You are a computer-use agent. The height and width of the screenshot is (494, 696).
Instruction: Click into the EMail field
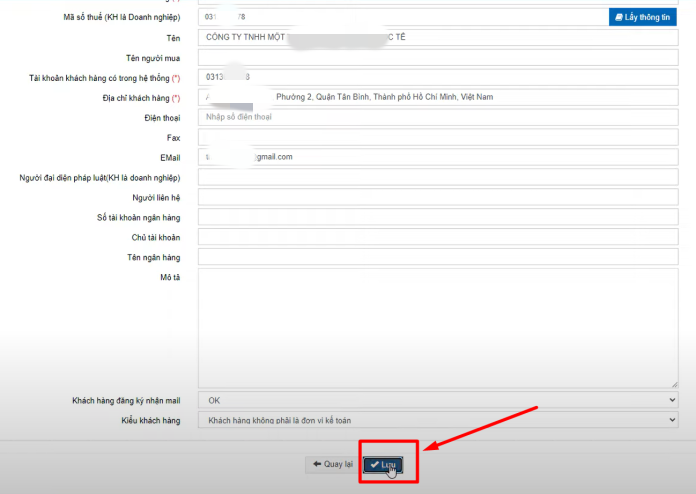point(438,157)
